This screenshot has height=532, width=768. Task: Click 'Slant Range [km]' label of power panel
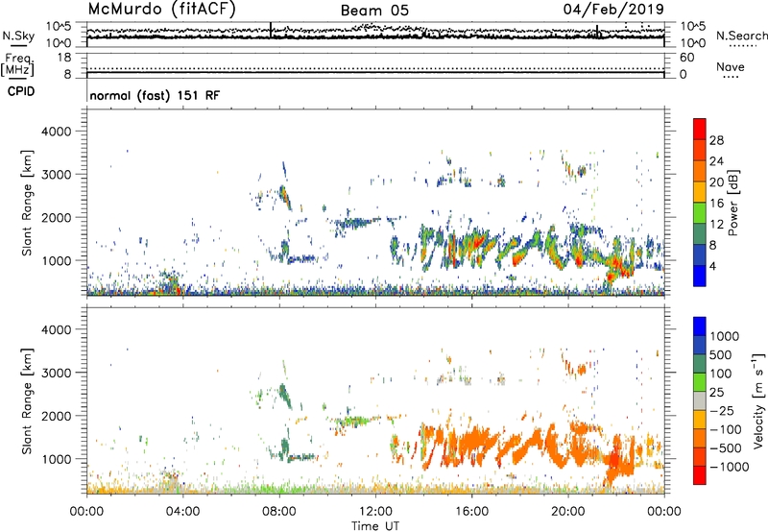coord(27,203)
